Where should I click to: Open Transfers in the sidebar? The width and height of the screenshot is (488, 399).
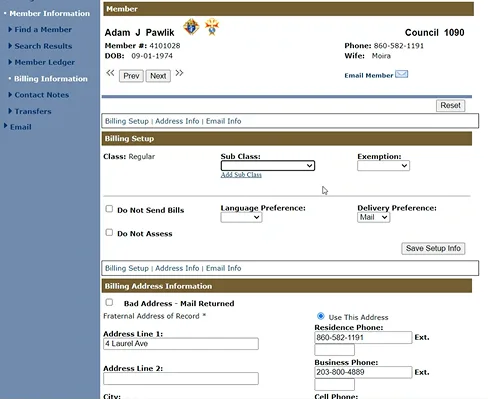click(33, 111)
